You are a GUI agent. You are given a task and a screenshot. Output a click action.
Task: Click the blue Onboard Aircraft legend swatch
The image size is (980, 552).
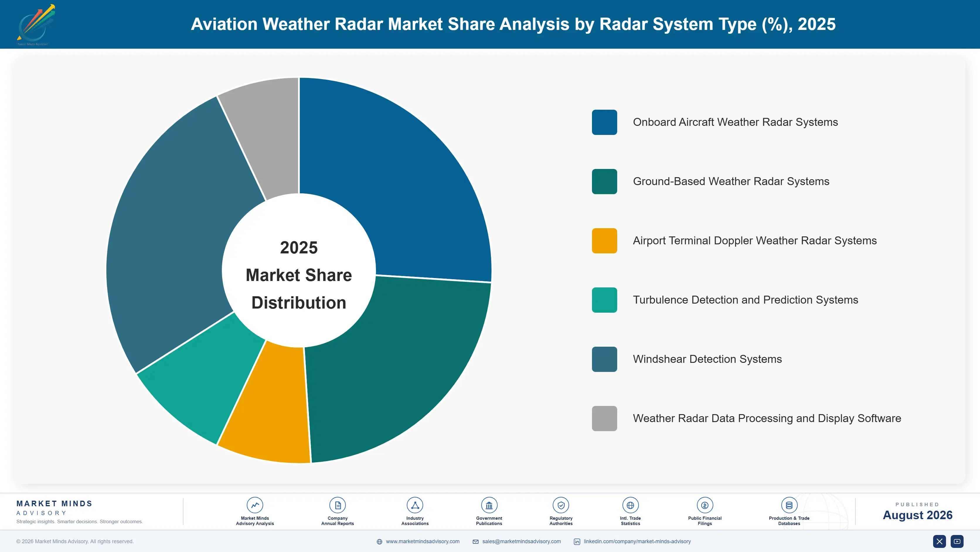[x=604, y=122]
